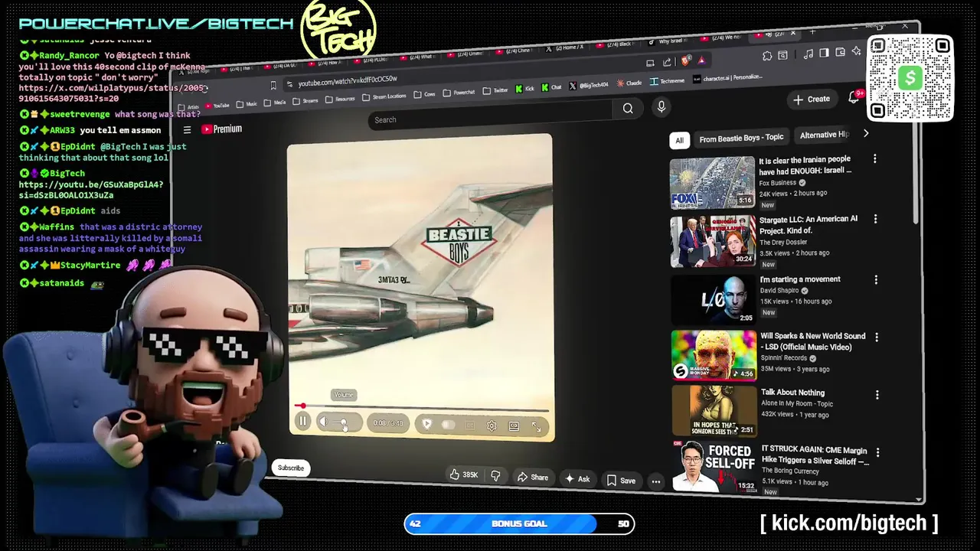Image resolution: width=980 pixels, height=551 pixels.
Task: Open the Powerchat bookmarks folder
Action: (x=459, y=93)
